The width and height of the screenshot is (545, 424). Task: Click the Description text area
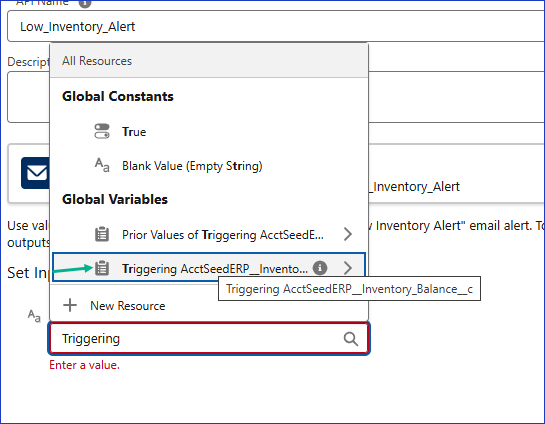(276, 97)
